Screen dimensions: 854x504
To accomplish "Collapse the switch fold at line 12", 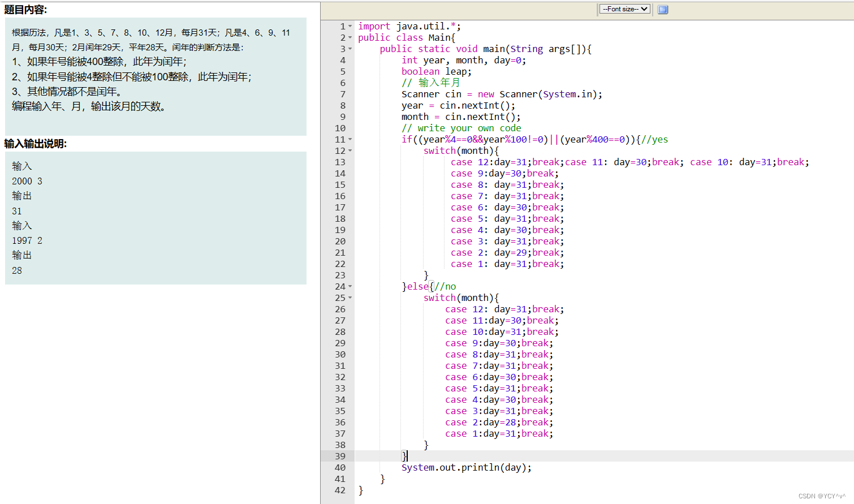I will click(x=350, y=150).
